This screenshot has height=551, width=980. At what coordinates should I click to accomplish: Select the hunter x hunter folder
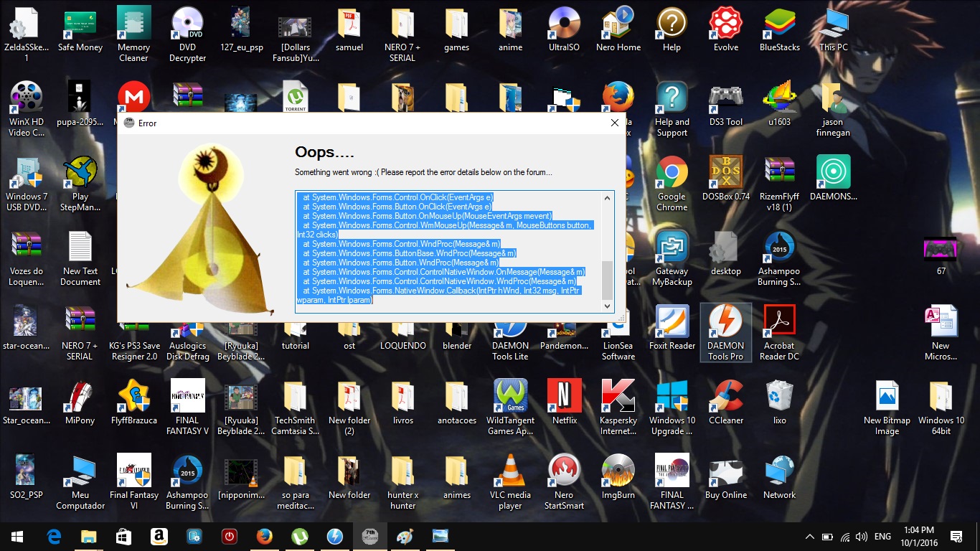pyautogui.click(x=402, y=482)
